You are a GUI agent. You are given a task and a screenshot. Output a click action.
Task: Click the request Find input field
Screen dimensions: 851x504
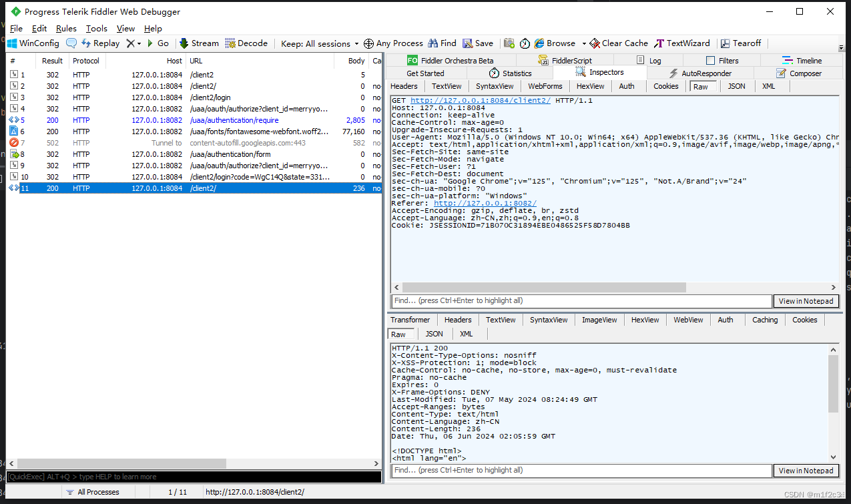pos(581,301)
